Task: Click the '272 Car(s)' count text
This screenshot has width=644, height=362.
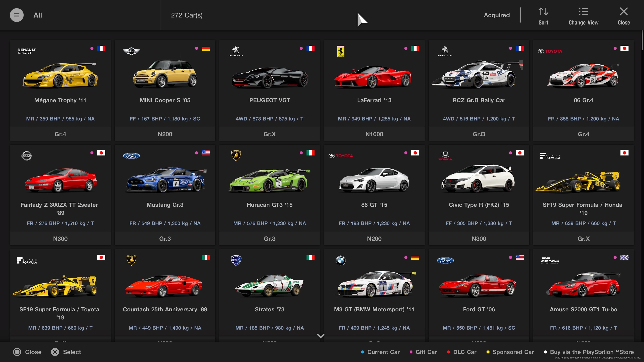Action: (x=186, y=15)
